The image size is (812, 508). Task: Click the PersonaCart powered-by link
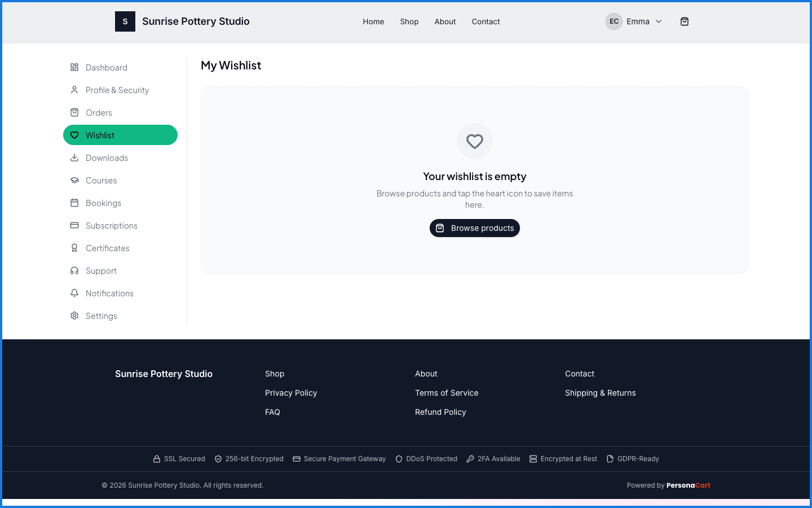[689, 485]
